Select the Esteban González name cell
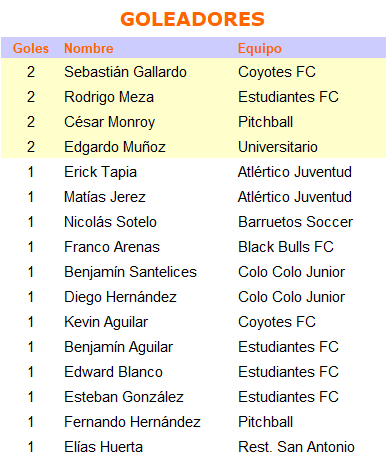386x459 pixels. (x=124, y=397)
